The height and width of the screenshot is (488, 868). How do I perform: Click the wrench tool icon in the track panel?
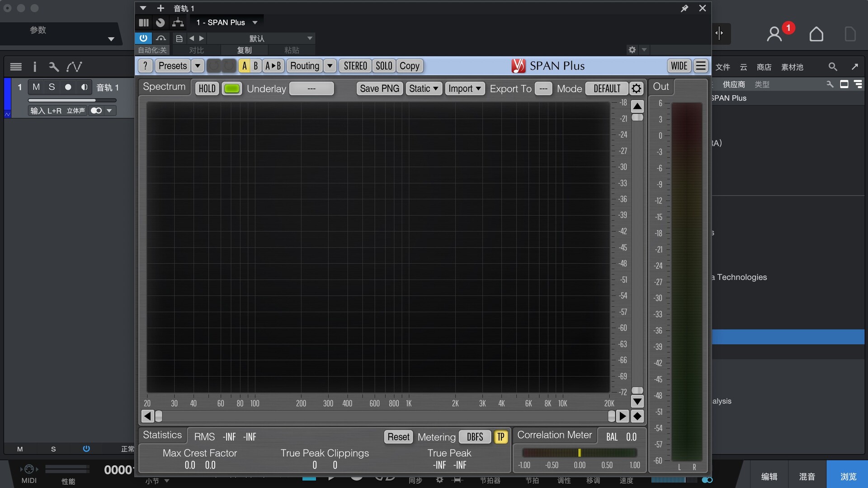pyautogui.click(x=54, y=67)
